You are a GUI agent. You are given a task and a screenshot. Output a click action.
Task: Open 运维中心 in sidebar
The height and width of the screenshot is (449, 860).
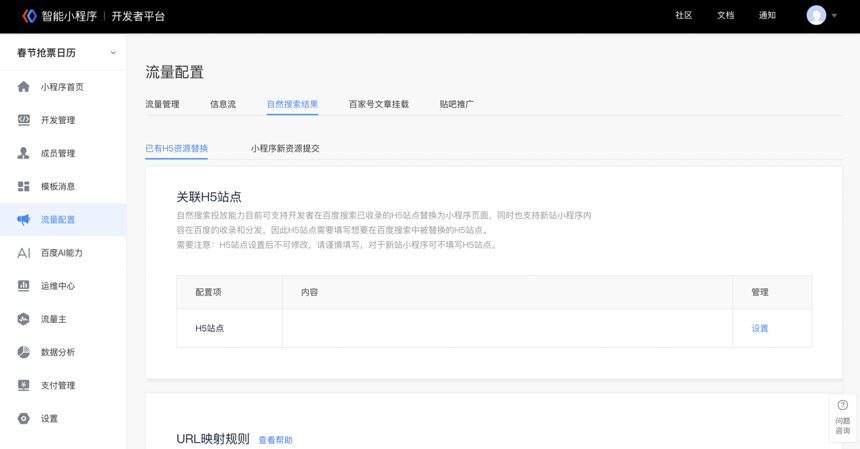tap(63, 286)
